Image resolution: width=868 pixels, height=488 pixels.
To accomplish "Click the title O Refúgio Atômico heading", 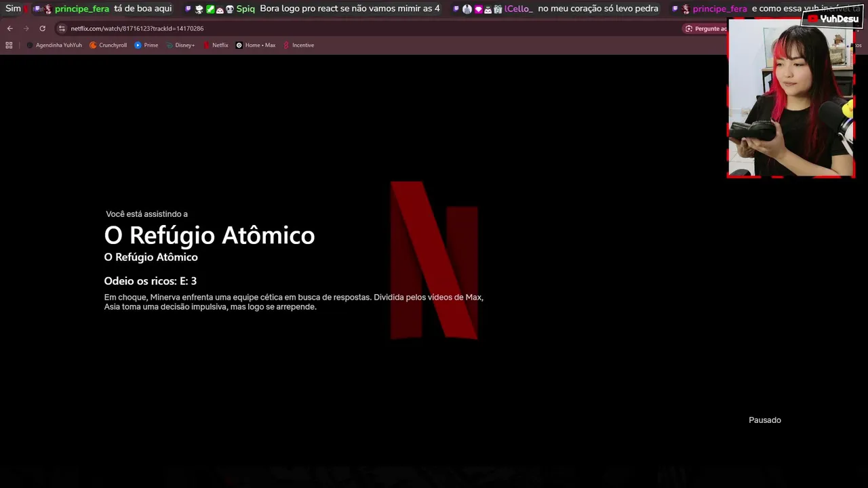I will [210, 235].
